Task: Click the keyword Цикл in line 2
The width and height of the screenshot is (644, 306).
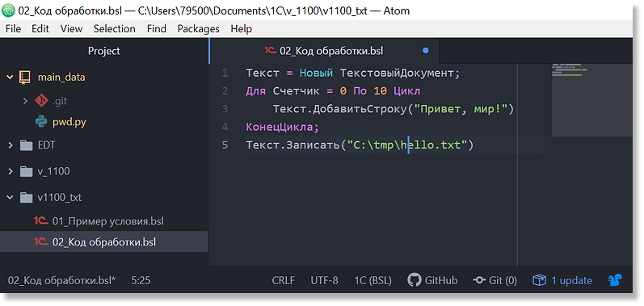Action: click(x=407, y=91)
